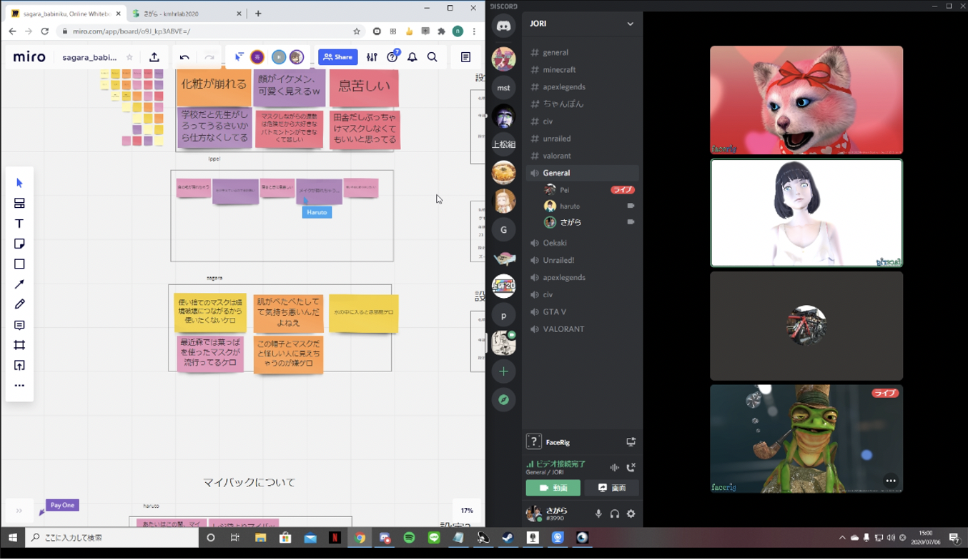Toggle headphone deafen in Discord
The image size is (968, 560).
coord(614,514)
